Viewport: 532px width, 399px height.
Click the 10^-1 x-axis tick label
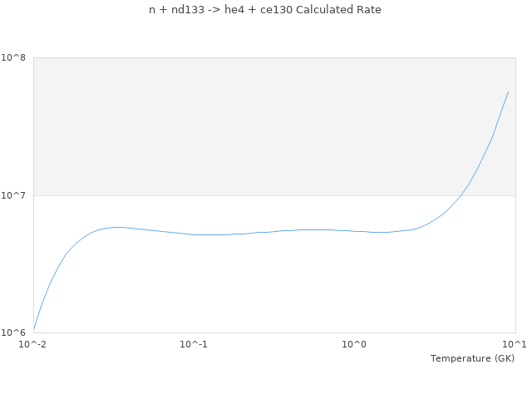pos(194,344)
